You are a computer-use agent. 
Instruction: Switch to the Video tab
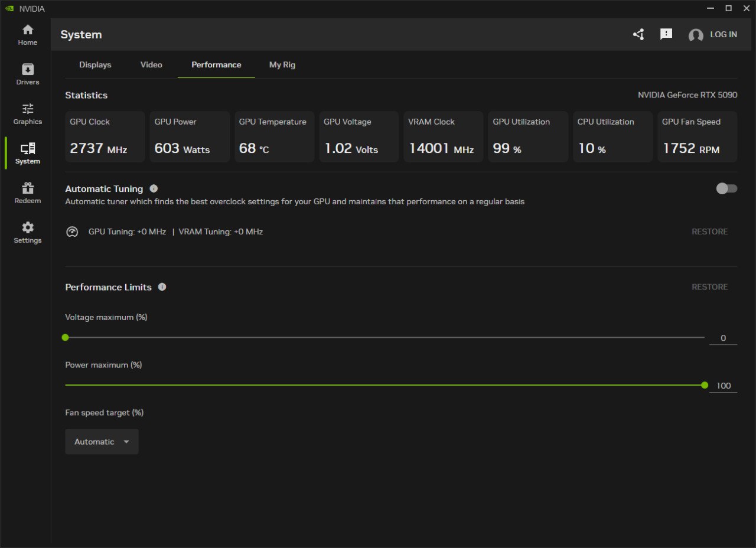151,64
